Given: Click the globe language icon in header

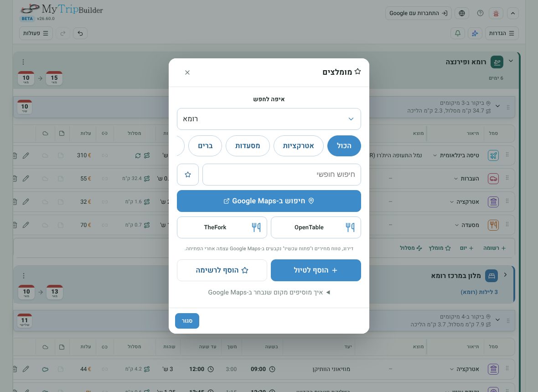Looking at the screenshot, I should click(x=462, y=13).
